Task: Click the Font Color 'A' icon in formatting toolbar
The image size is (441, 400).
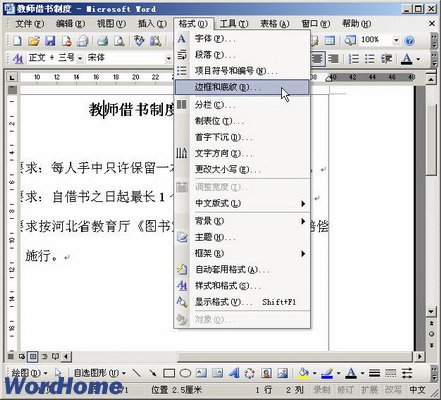Action: [406, 59]
